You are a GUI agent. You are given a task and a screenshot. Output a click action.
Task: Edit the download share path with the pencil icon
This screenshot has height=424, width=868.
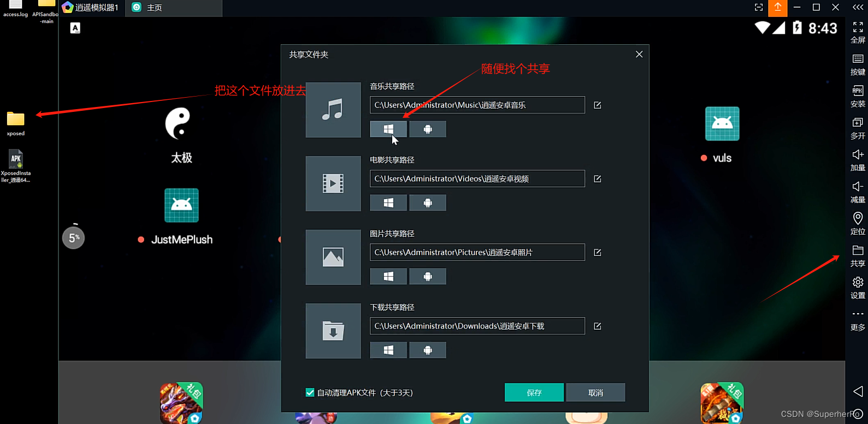pos(598,326)
